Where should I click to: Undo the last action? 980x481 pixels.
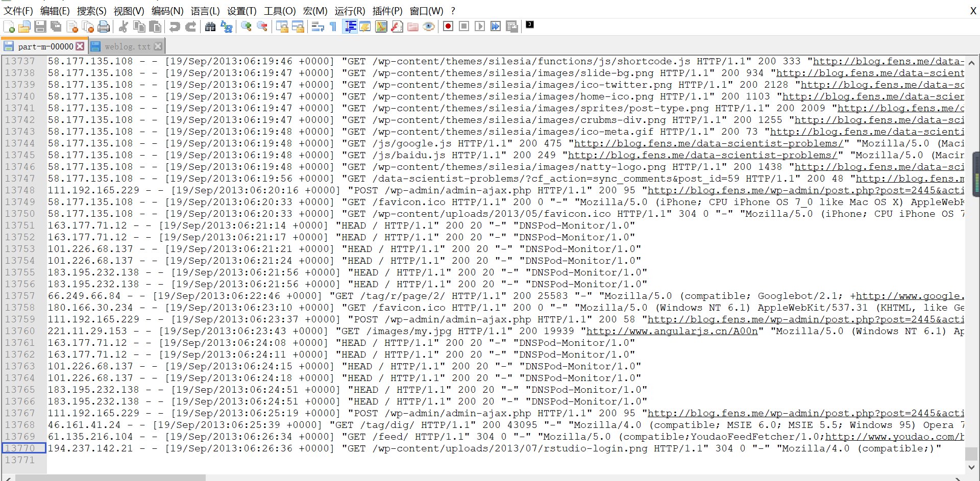click(175, 27)
